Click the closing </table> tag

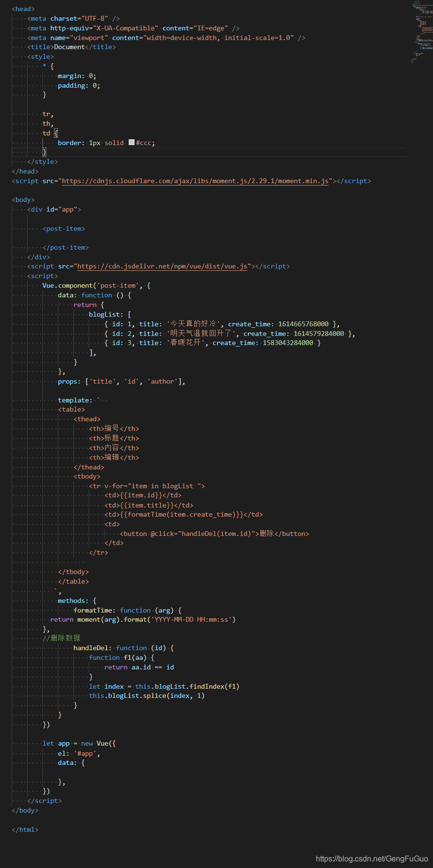click(73, 582)
